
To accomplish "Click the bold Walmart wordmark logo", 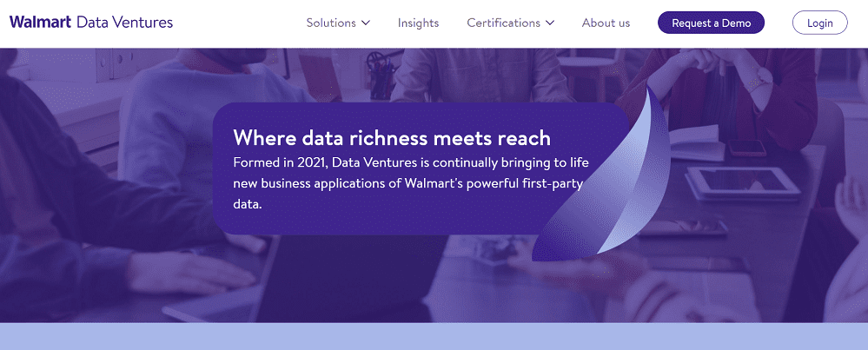I will click(40, 23).
